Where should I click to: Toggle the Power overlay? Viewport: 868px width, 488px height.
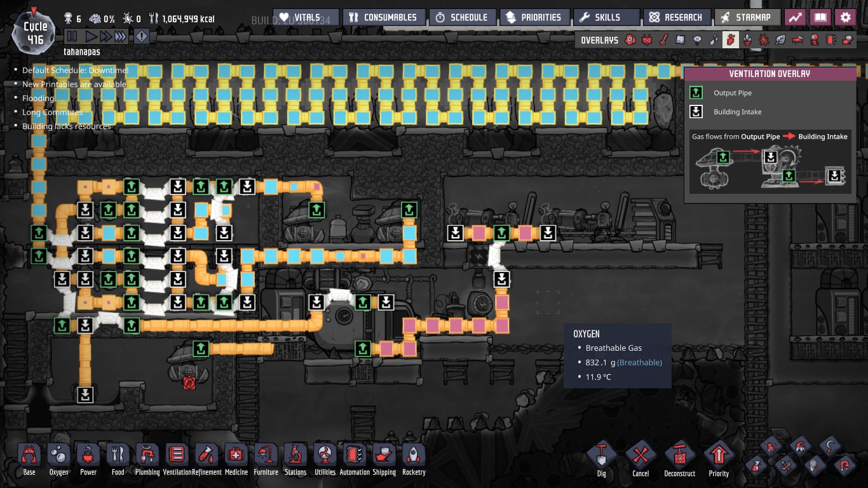647,40
